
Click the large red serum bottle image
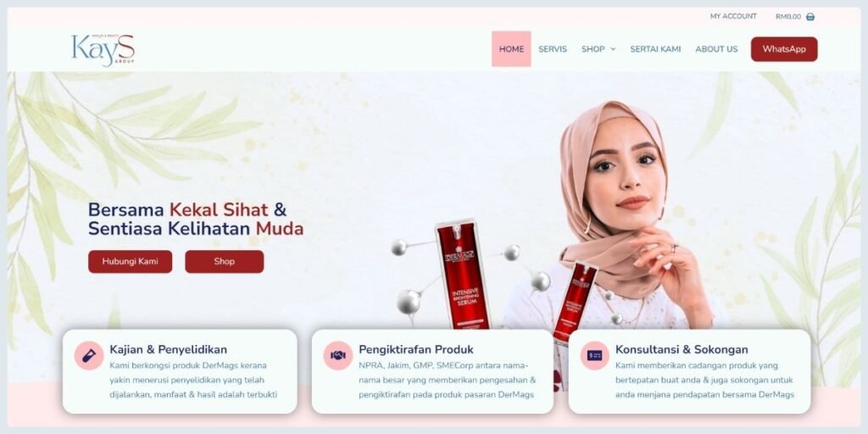pyautogui.click(x=463, y=274)
